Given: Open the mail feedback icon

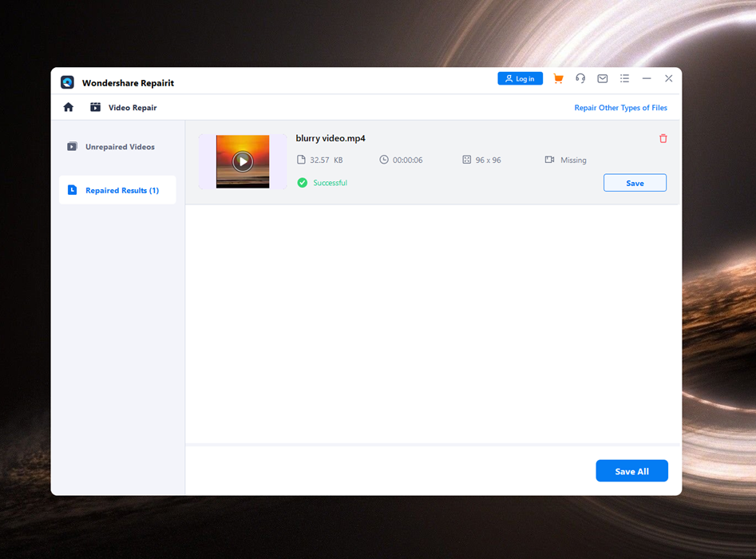Looking at the screenshot, I should click(x=603, y=78).
